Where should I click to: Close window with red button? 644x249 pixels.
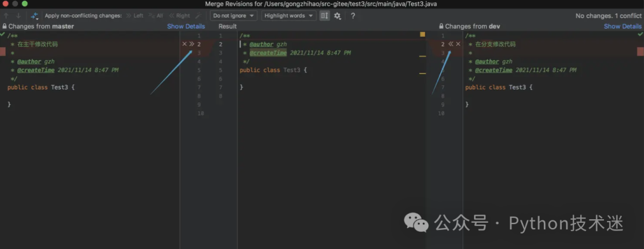(x=6, y=4)
